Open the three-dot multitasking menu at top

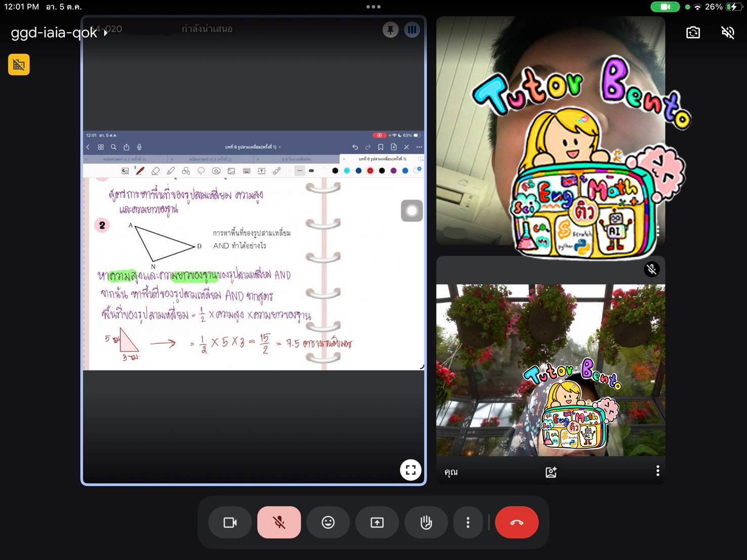(373, 7)
